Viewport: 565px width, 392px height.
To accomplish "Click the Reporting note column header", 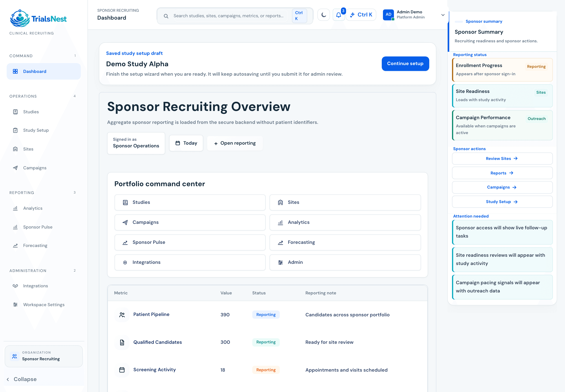I will coord(321,293).
